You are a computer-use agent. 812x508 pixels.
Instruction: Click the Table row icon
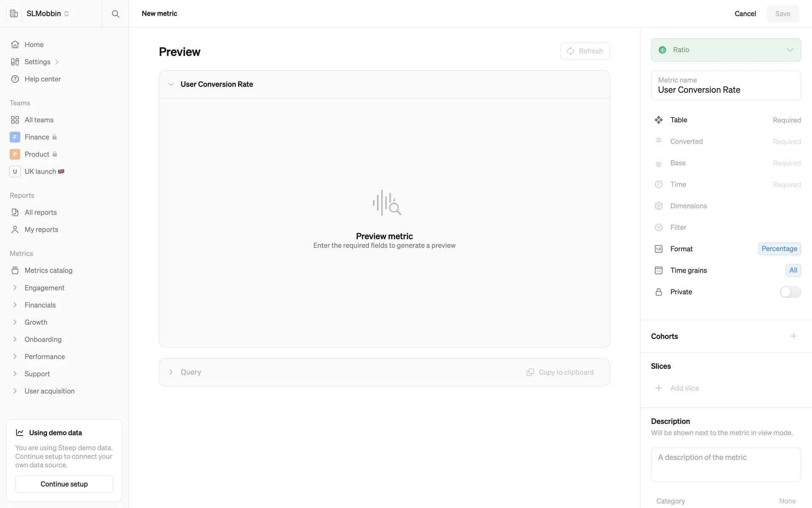(658, 120)
